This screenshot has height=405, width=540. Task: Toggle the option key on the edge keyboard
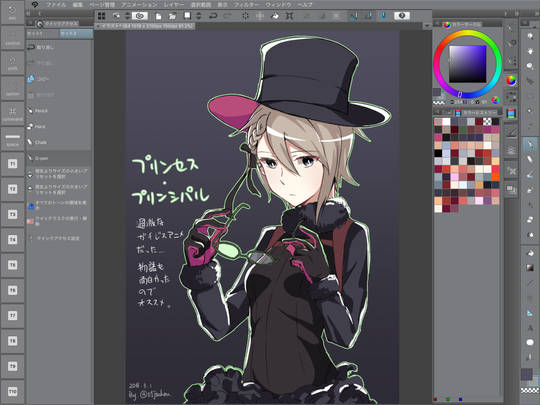(12, 89)
